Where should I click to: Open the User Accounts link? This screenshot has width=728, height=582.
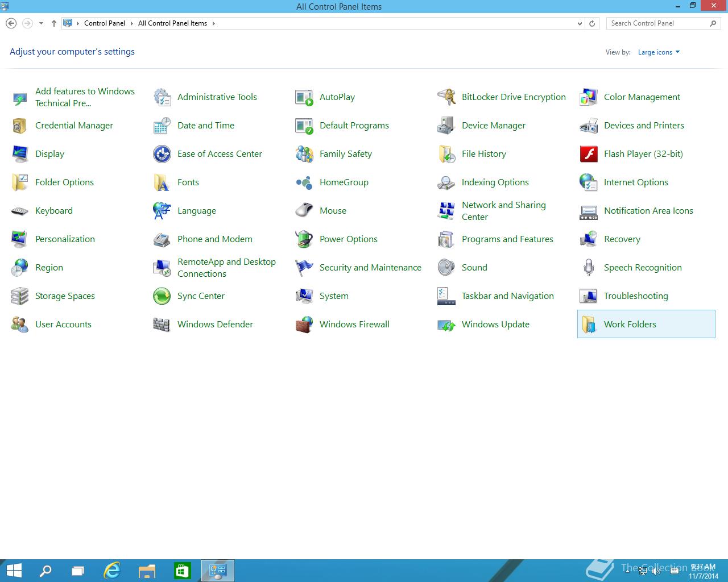pos(63,325)
